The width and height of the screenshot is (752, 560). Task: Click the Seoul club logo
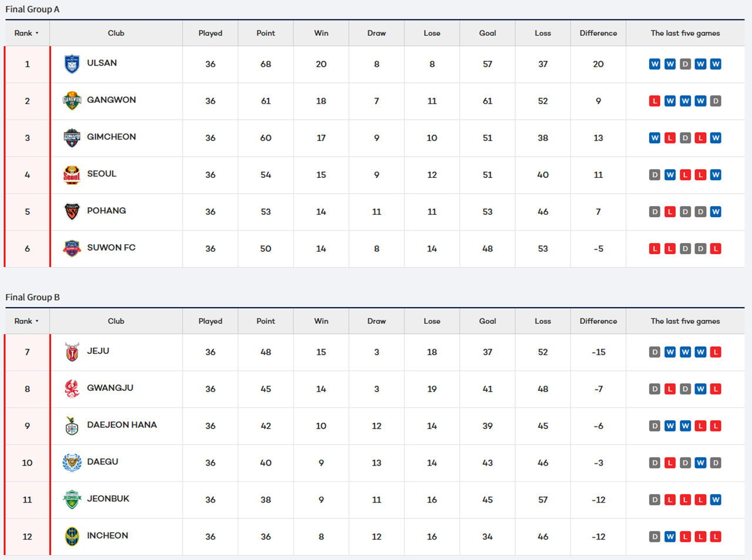coord(72,175)
